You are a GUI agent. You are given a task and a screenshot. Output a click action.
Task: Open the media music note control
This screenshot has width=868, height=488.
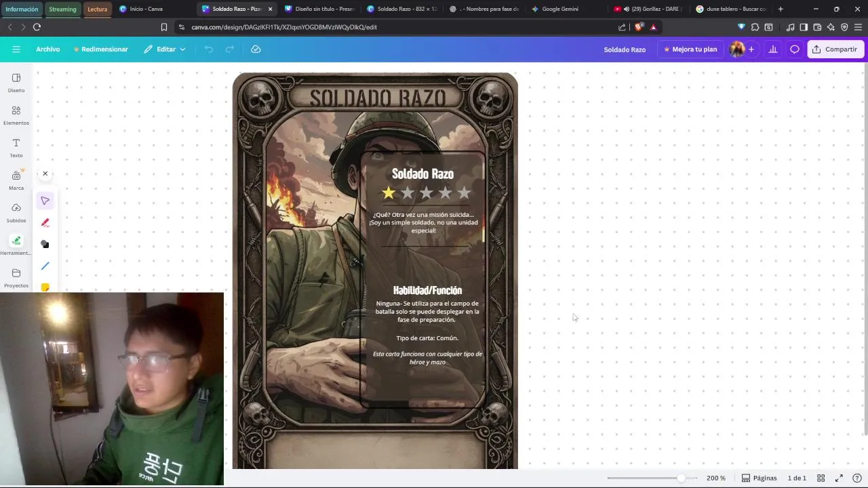point(790,27)
